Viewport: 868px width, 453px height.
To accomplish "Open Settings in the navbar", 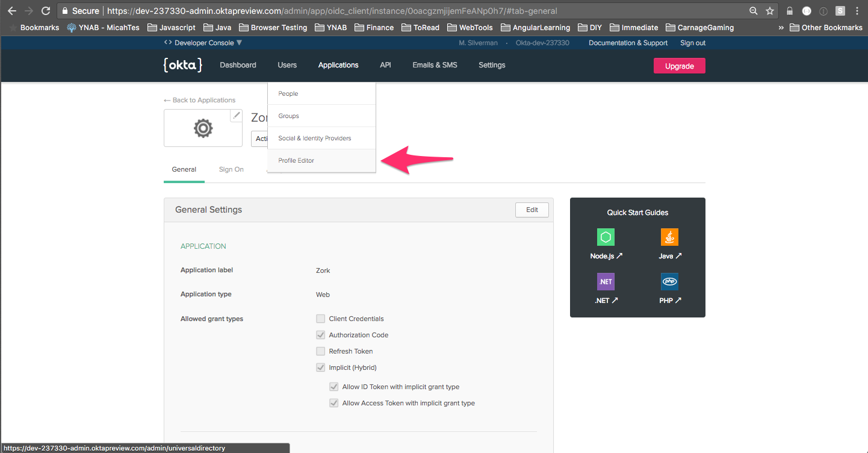I will tap(492, 65).
